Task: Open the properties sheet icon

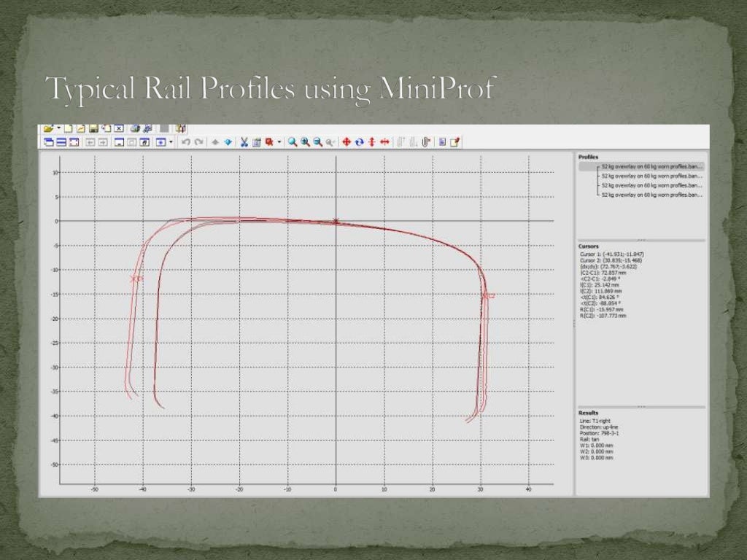Action: point(443,142)
